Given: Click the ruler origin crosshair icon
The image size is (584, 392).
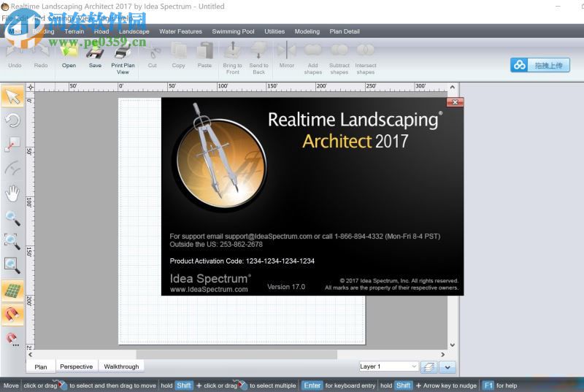Looking at the screenshot, I should 31,87.
